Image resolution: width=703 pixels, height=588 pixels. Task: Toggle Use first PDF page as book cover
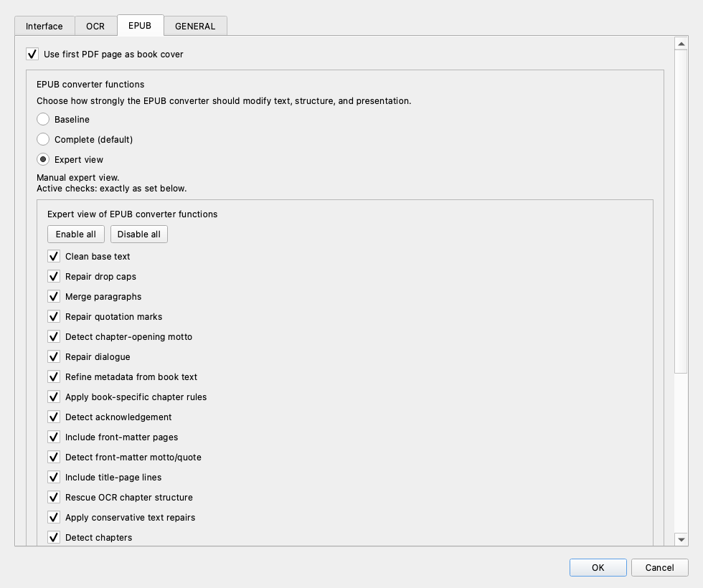pos(32,54)
